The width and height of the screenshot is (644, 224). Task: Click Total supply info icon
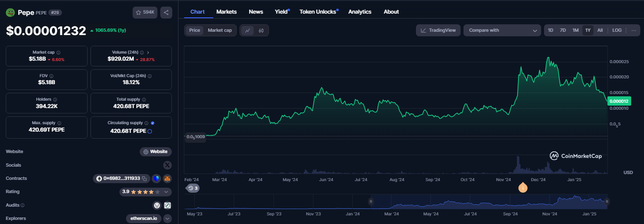(x=144, y=100)
